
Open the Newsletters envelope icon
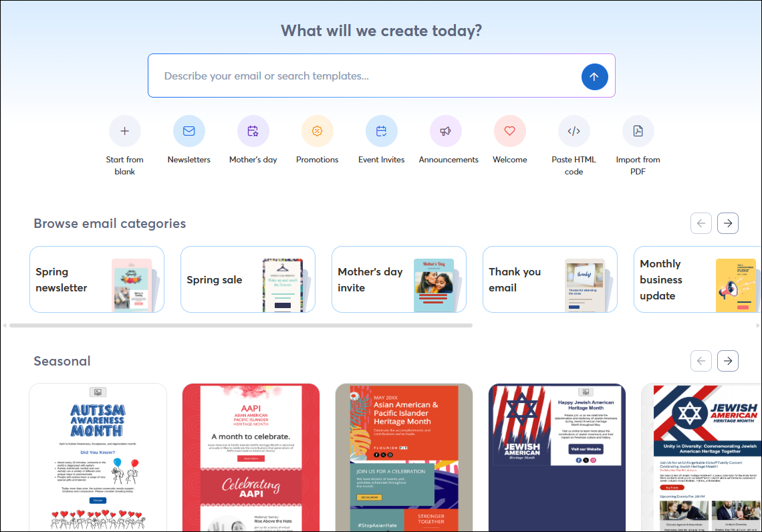pyautogui.click(x=189, y=131)
